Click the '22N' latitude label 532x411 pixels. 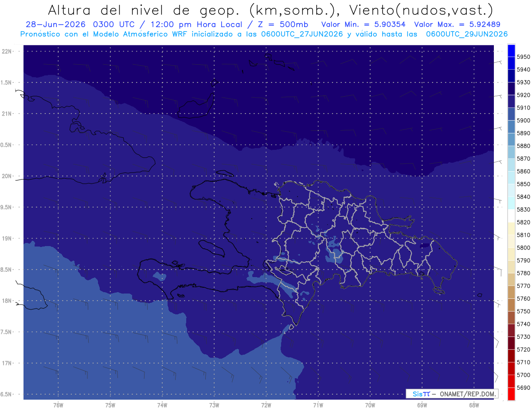pos(8,51)
